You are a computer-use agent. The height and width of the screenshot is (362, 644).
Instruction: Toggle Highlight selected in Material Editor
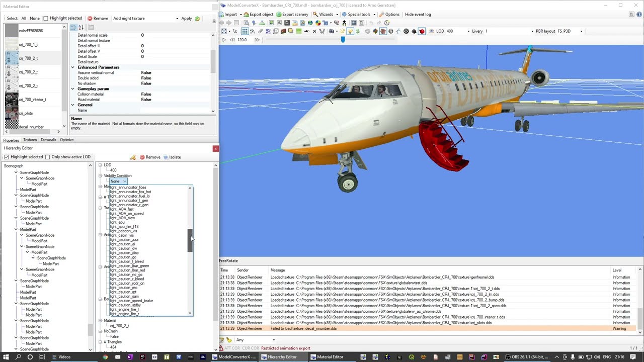point(46,19)
